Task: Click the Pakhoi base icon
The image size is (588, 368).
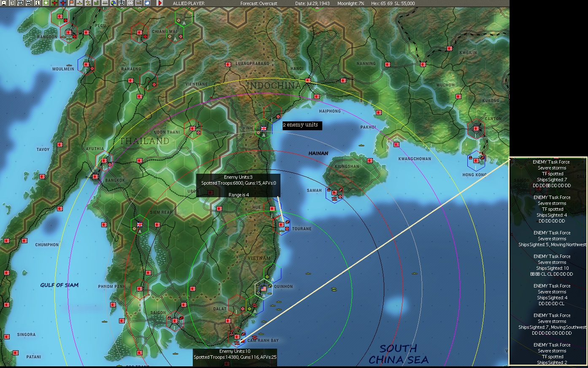Action: (379, 113)
